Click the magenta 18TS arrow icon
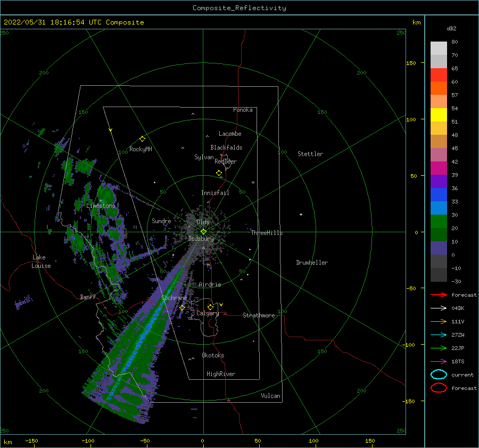 pyautogui.click(x=439, y=362)
